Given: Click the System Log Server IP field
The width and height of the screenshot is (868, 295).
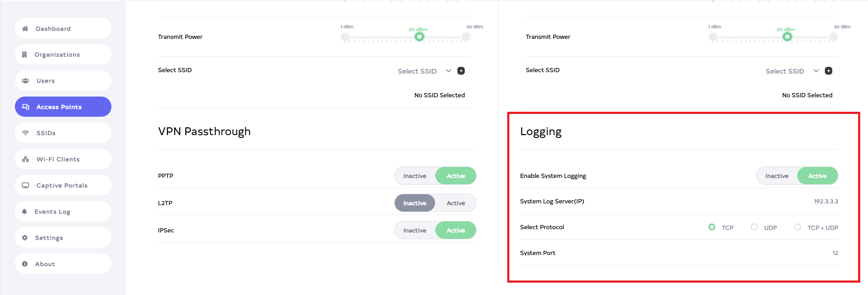Looking at the screenshot, I should 826,201.
